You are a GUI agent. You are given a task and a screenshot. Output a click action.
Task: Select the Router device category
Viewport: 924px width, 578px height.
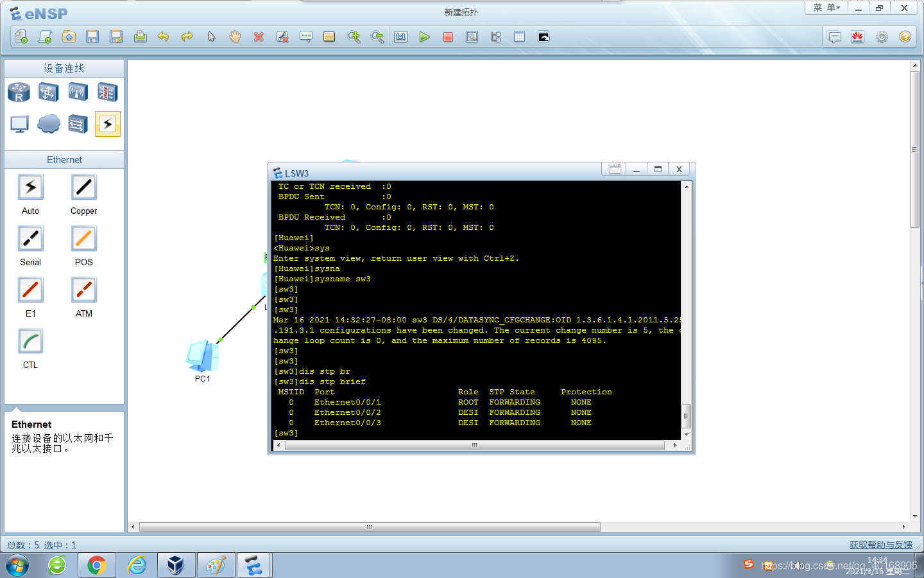coord(19,92)
